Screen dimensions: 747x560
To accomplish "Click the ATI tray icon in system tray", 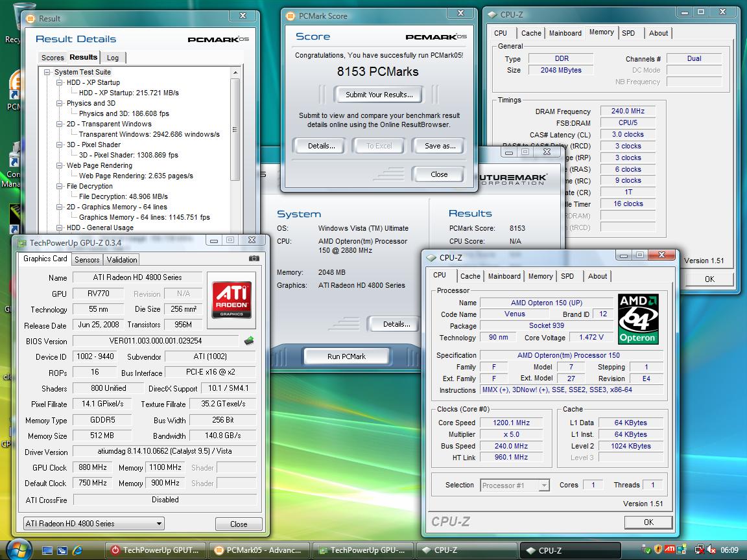I will (x=669, y=549).
